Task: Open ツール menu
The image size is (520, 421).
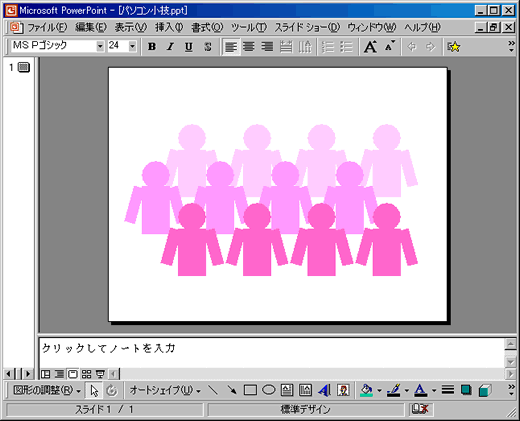Action: point(249,27)
